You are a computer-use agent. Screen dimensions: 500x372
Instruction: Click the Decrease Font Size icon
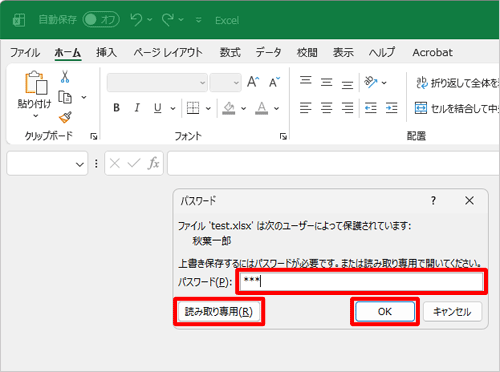[275, 82]
